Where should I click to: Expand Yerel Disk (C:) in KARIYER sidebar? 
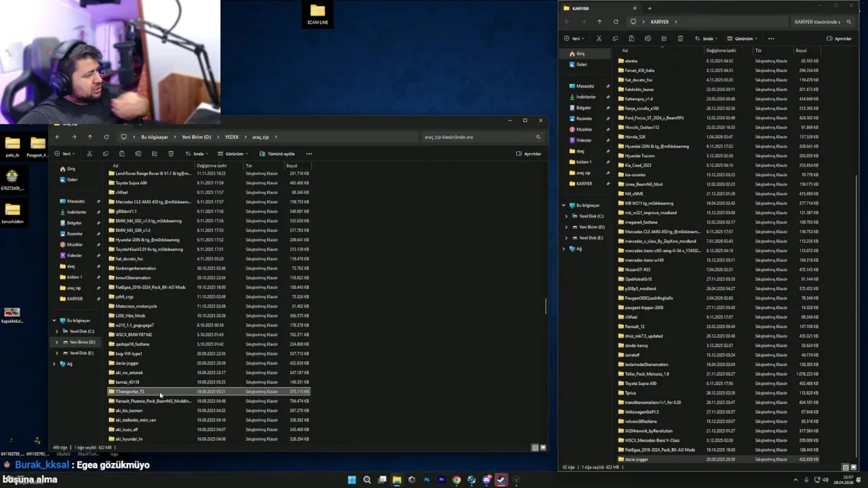tap(566, 216)
